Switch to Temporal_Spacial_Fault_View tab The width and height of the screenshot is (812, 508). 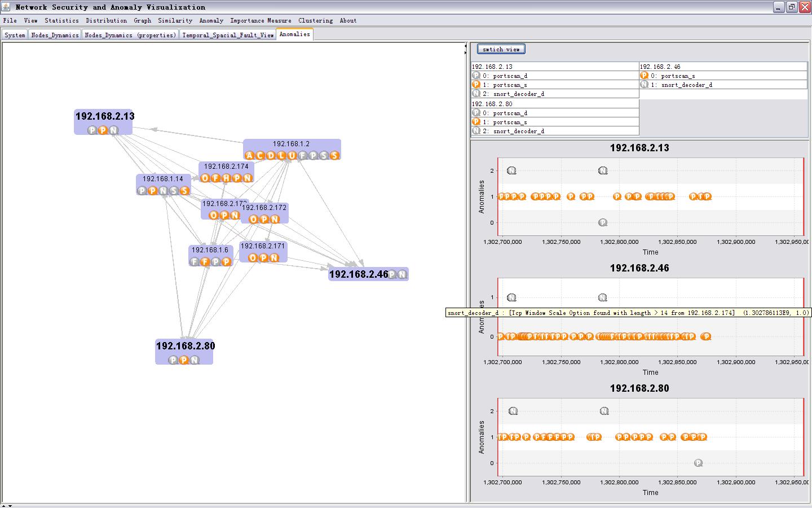[x=228, y=35]
